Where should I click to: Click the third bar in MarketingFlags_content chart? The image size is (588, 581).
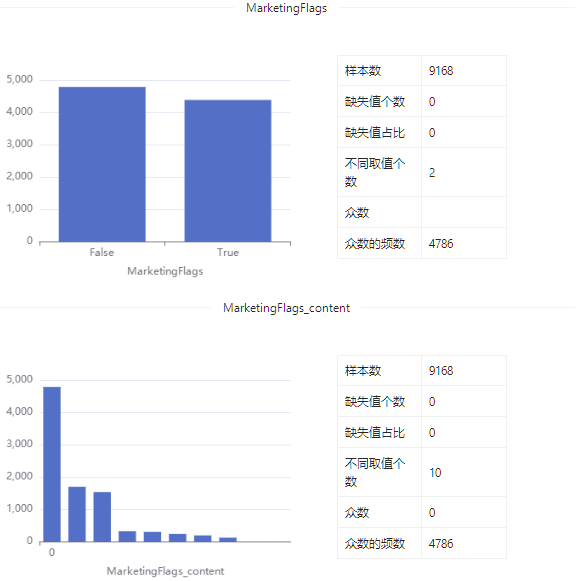(102, 517)
